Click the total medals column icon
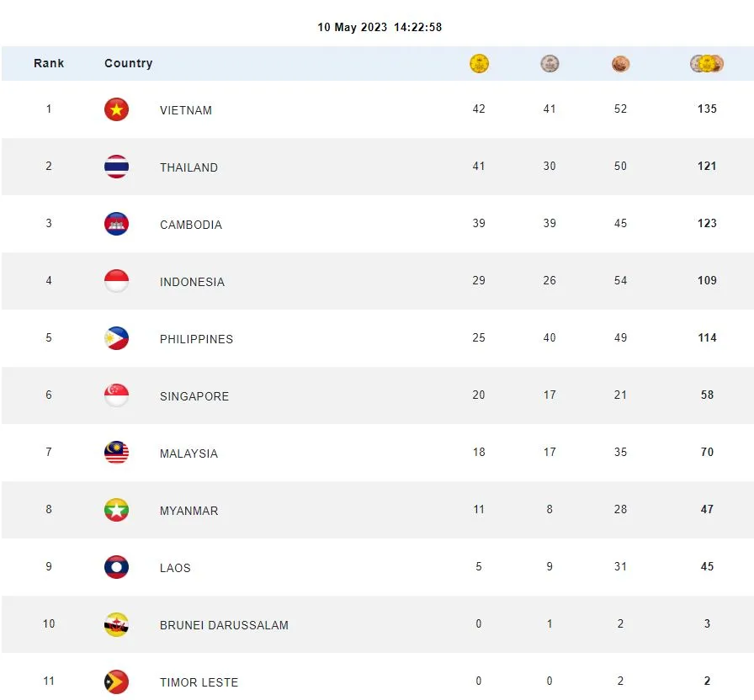Viewport: 754px width, 700px height. (x=707, y=63)
